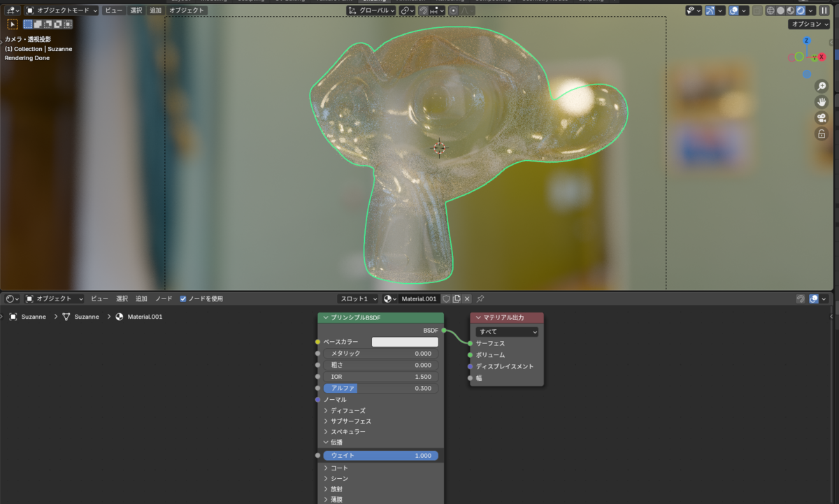This screenshot has width=839, height=504.
Task: Open the ビュー menu in 3D viewport header
Action: (114, 10)
